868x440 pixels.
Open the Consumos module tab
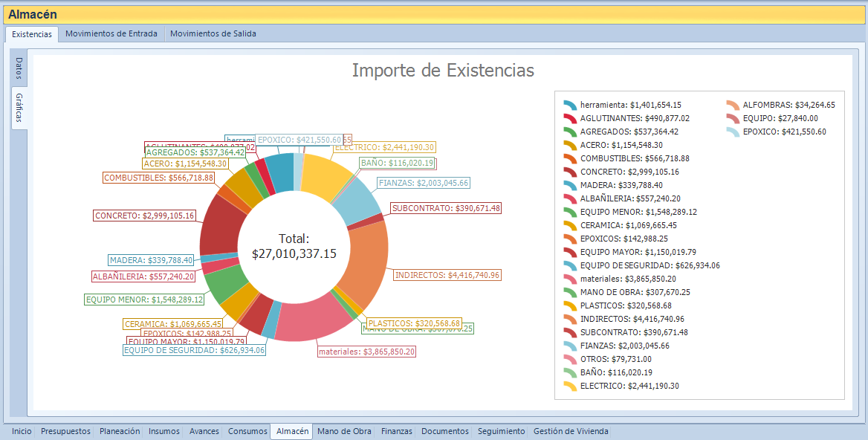(247, 431)
